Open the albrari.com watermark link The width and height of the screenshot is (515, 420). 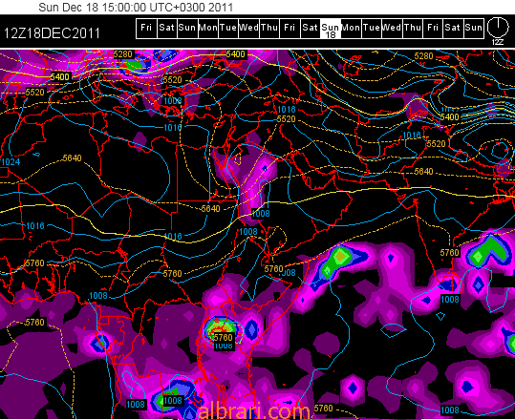click(254, 411)
